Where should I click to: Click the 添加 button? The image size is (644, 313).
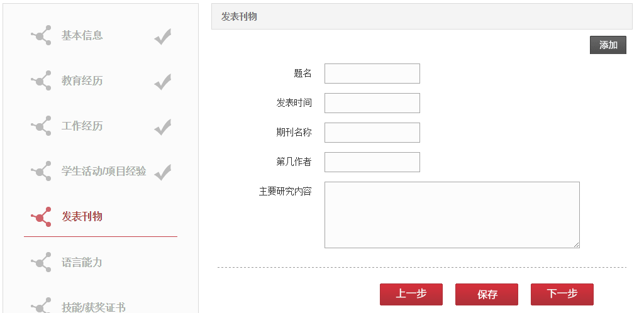click(608, 45)
